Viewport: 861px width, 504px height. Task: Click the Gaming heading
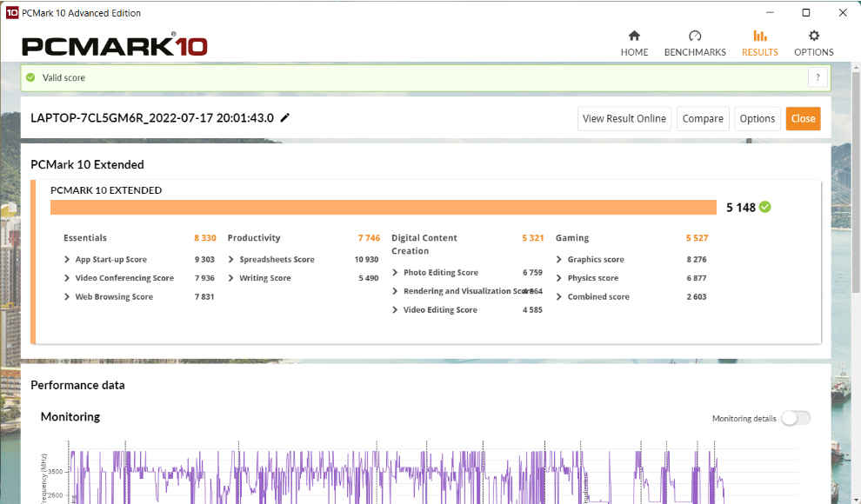point(572,238)
